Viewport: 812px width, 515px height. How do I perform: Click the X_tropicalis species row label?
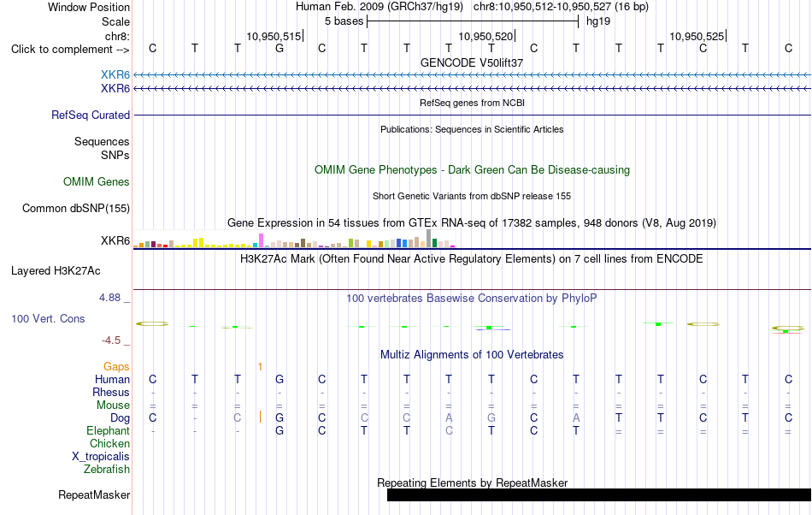pyautogui.click(x=101, y=457)
